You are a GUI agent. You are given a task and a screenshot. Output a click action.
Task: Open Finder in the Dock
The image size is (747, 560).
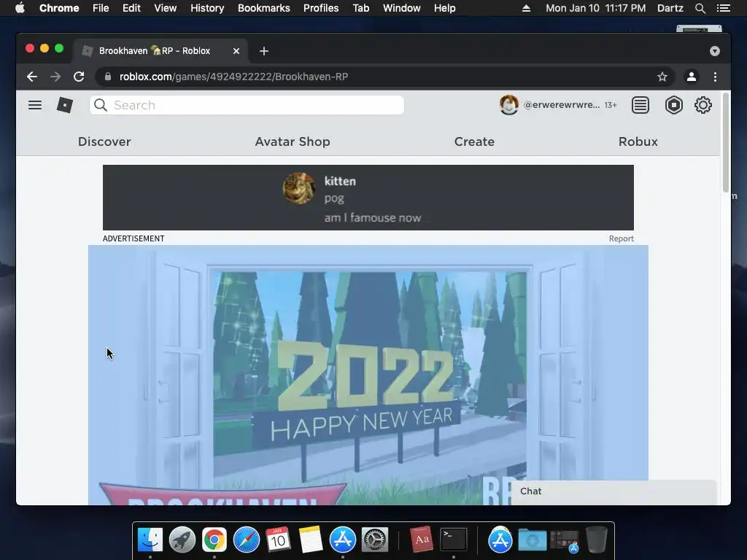[x=150, y=540]
